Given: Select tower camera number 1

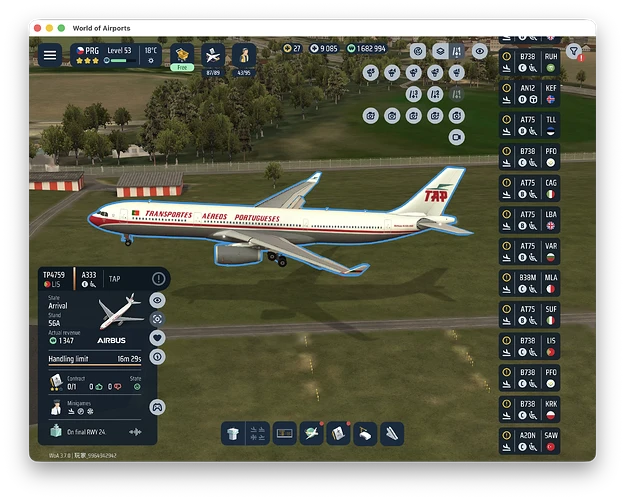Looking at the screenshot, I should pyautogui.click(x=456, y=73).
